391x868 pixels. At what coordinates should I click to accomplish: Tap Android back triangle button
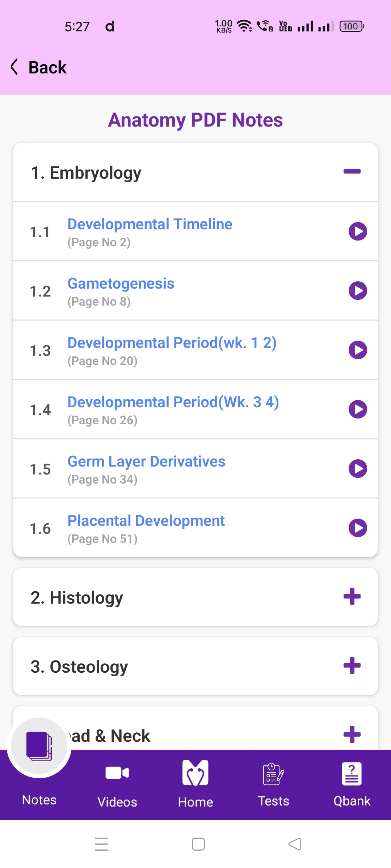point(295,844)
